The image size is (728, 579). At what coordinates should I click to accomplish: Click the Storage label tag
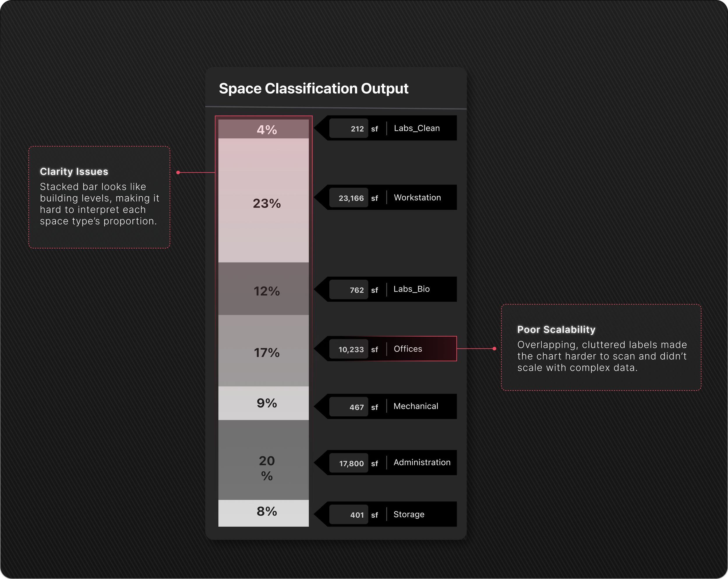click(409, 514)
